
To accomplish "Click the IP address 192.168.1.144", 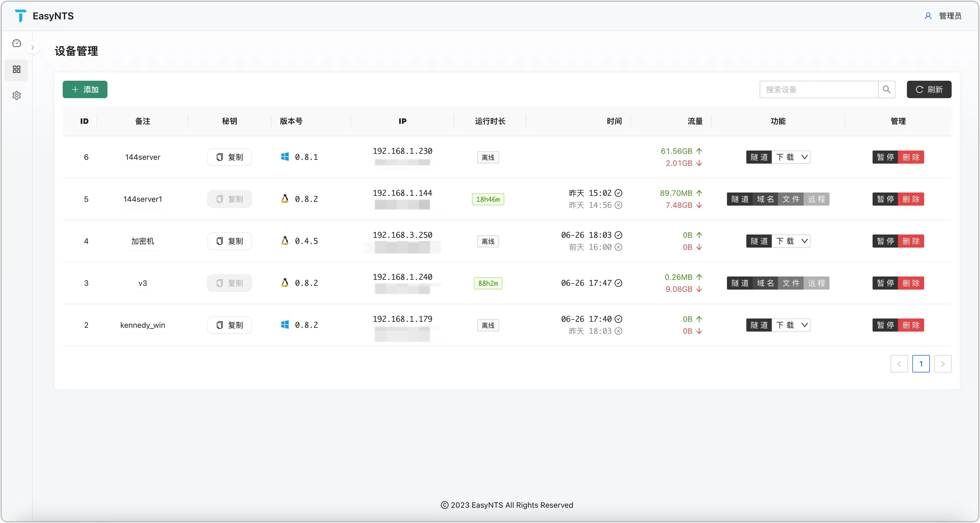I will point(402,193).
